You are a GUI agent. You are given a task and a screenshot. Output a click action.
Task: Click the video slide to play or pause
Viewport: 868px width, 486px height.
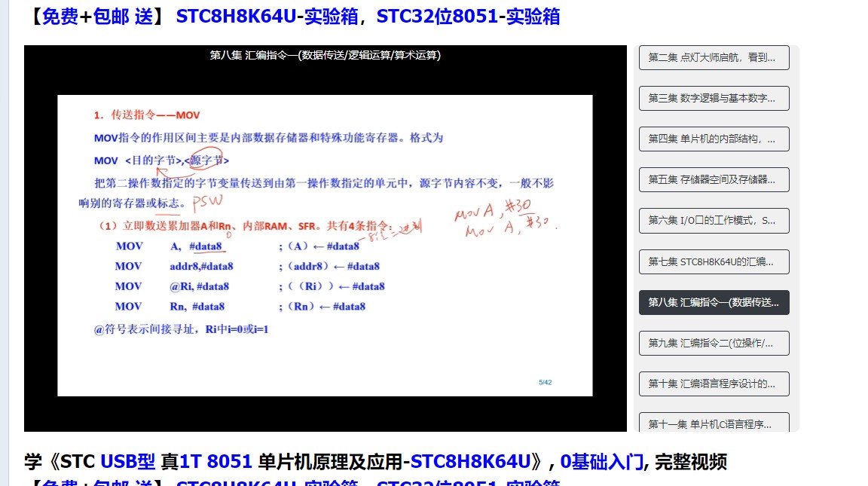pos(325,245)
